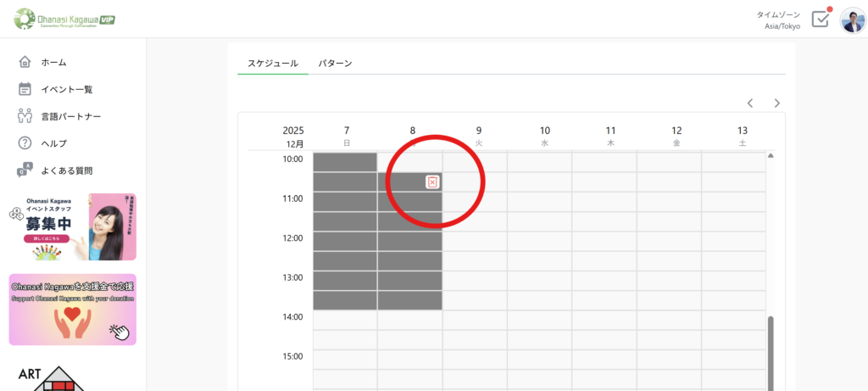Open the イベント一覧 link

point(67,89)
